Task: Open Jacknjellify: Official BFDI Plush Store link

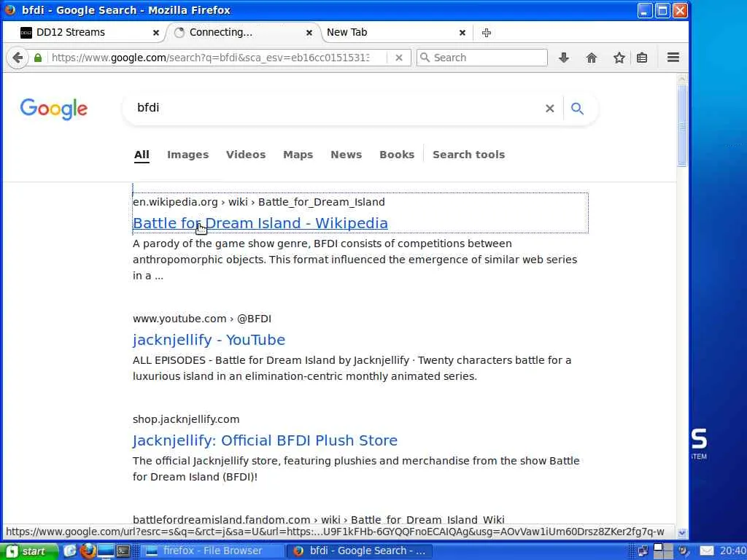Action: click(x=265, y=440)
